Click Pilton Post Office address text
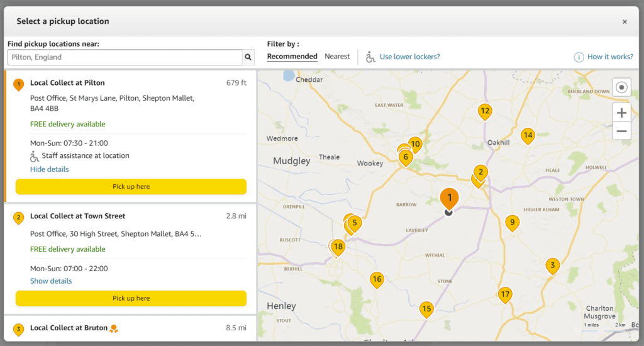This screenshot has height=346, width=644. point(112,103)
